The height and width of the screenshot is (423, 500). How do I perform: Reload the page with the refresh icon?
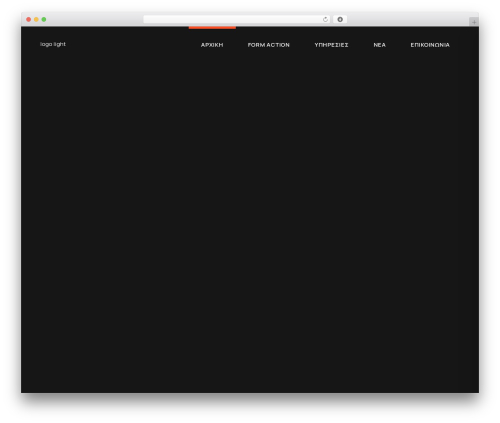pyautogui.click(x=325, y=19)
